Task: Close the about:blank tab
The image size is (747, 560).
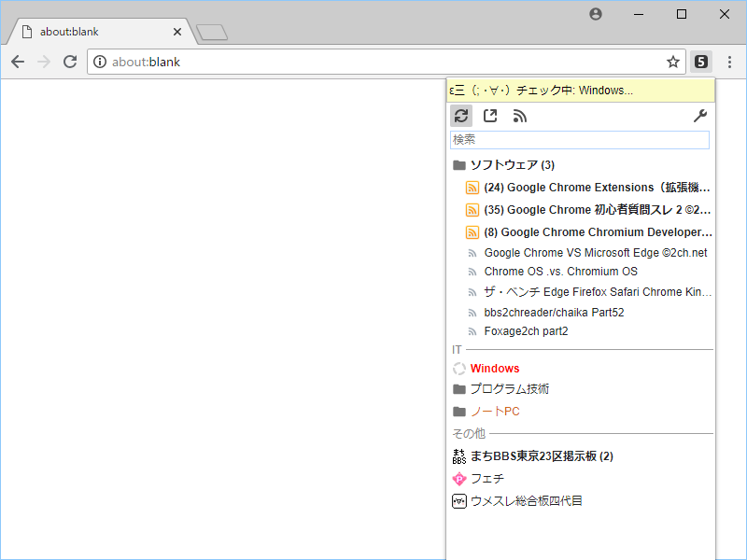Action: pos(177,32)
